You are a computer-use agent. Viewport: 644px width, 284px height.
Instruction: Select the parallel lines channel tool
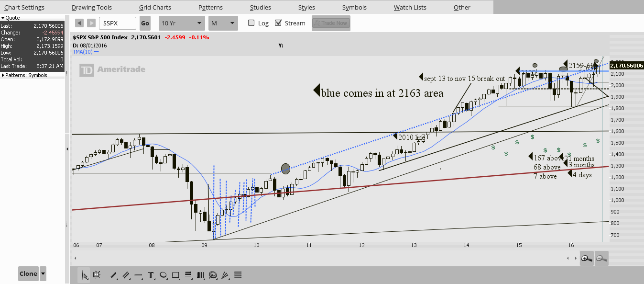(126, 275)
